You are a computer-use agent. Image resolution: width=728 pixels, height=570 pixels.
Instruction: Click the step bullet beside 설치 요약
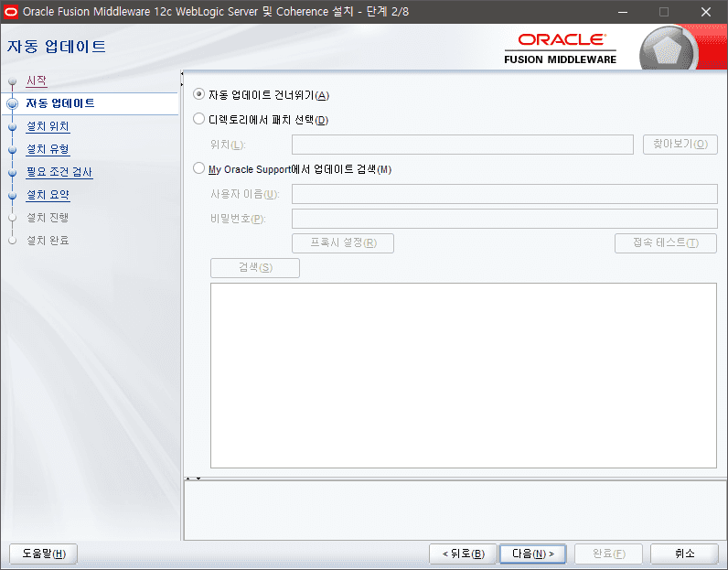(x=13, y=195)
